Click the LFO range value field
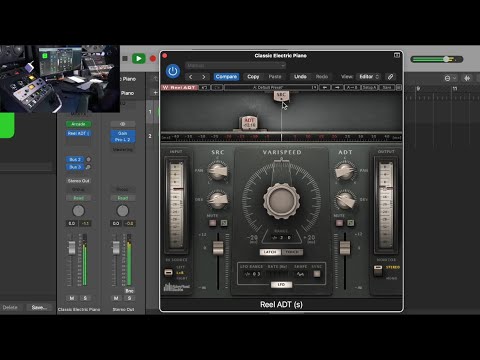480x360 pixels. (x=252, y=274)
